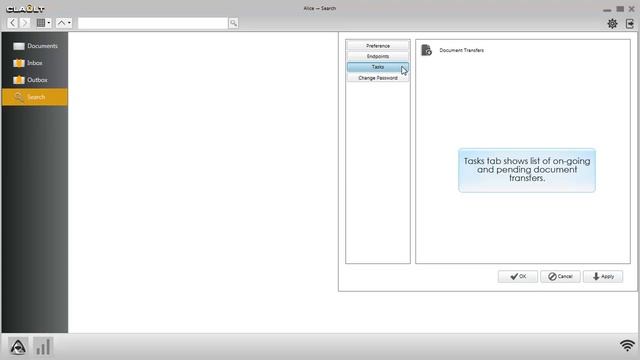Viewport: 640px width, 360px height.
Task: Switch to the Preference tab
Action: click(378, 46)
